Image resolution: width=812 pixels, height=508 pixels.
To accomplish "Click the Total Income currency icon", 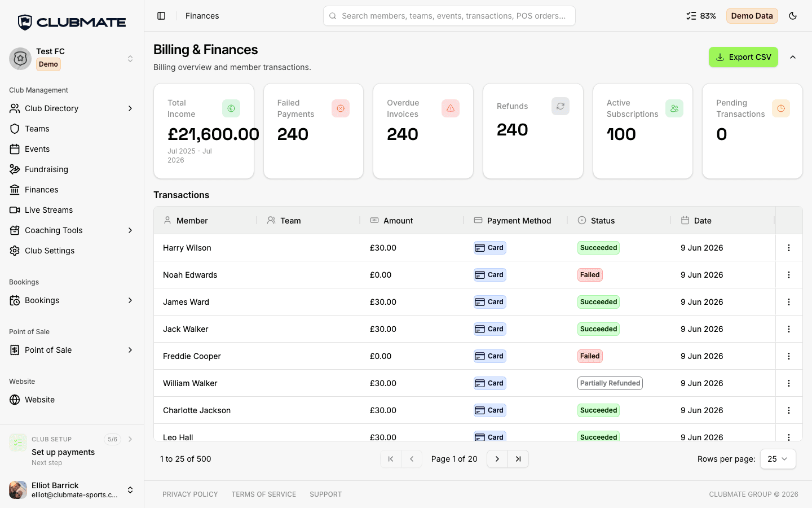I will coord(231,108).
